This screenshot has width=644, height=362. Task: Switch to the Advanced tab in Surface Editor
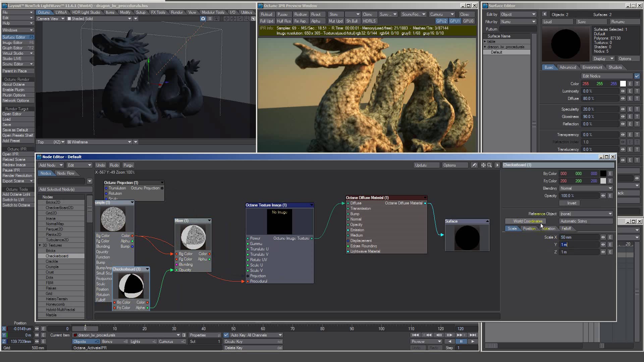point(568,67)
